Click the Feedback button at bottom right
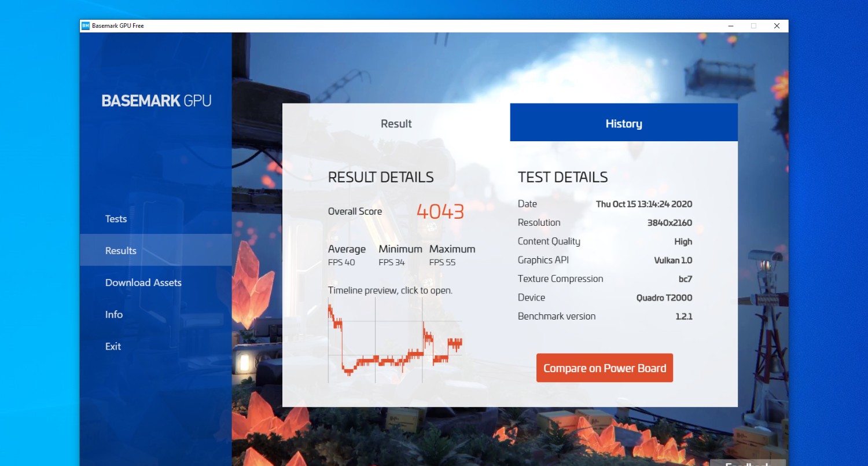 (x=748, y=463)
